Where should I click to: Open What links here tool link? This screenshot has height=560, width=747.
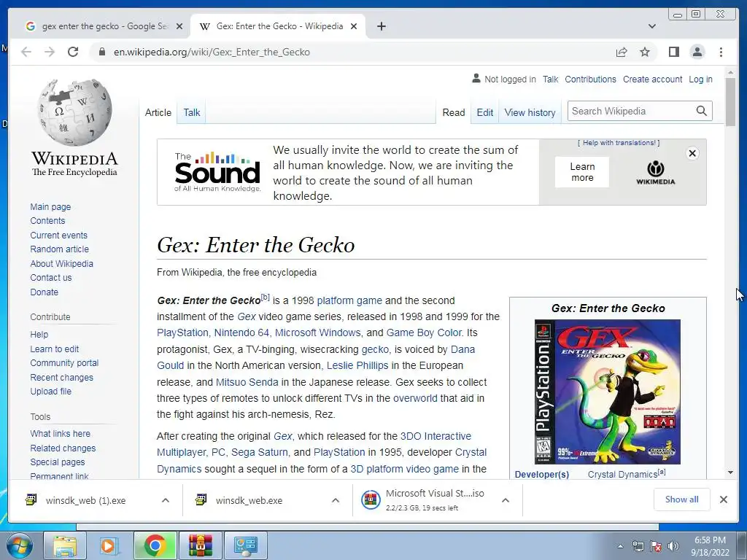[x=60, y=433]
